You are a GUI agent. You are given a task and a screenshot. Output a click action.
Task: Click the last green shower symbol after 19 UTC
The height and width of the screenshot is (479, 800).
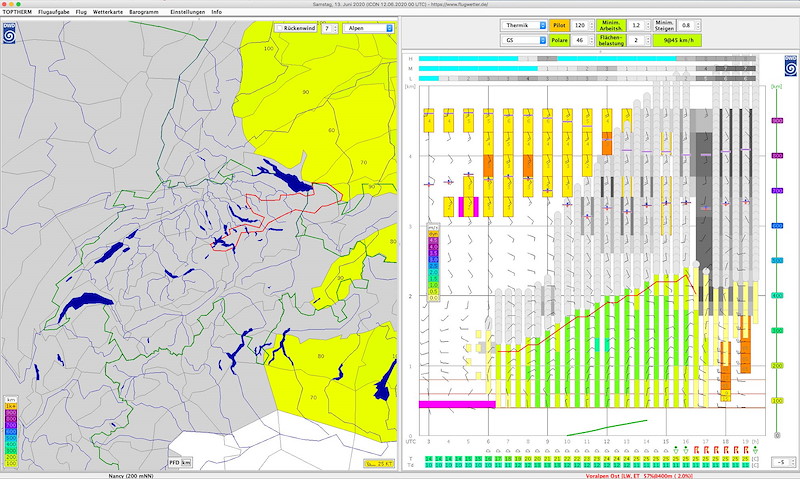[755, 450]
